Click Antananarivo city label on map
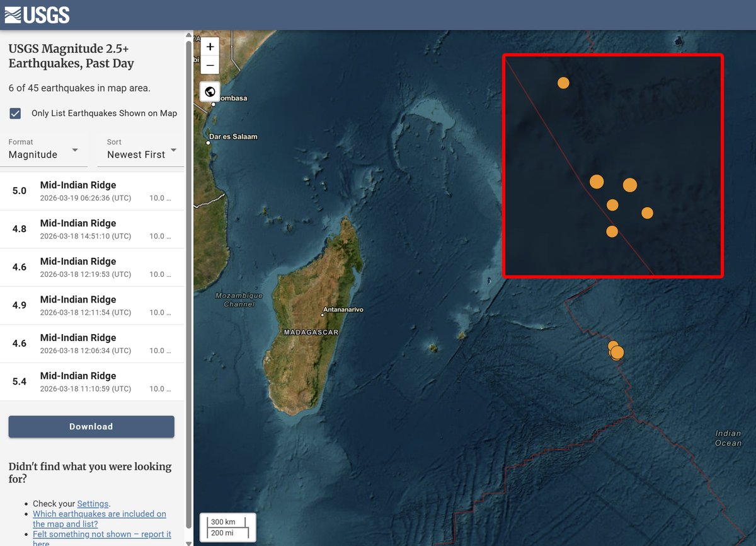The height and width of the screenshot is (546, 756). (x=343, y=310)
